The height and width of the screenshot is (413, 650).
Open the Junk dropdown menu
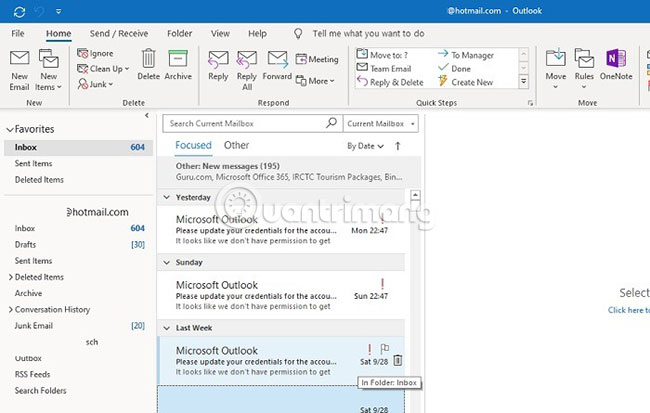[96, 84]
